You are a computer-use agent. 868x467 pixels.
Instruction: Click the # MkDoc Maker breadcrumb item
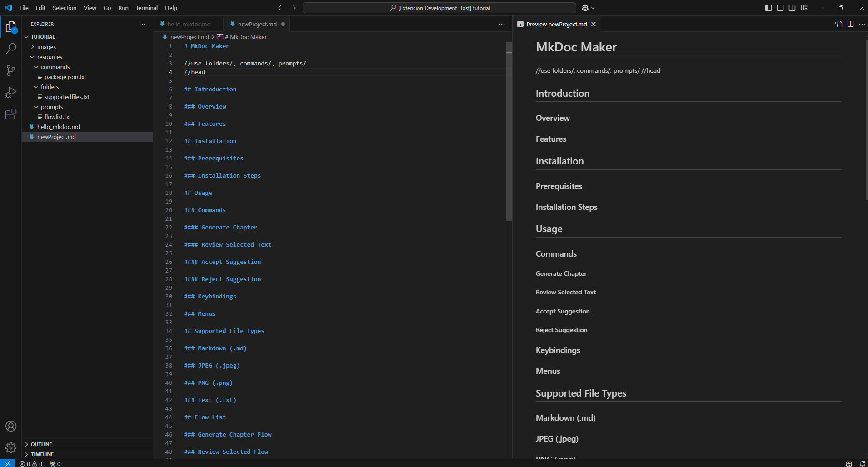click(242, 37)
